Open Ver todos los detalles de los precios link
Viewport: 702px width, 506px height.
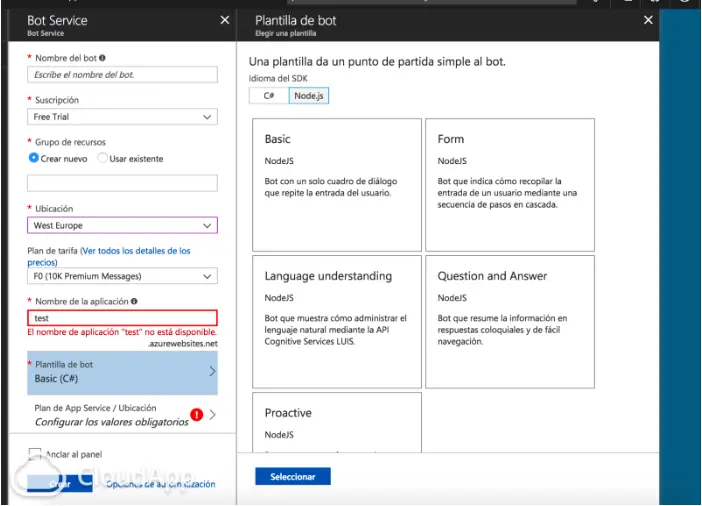pyautogui.click(x=109, y=257)
